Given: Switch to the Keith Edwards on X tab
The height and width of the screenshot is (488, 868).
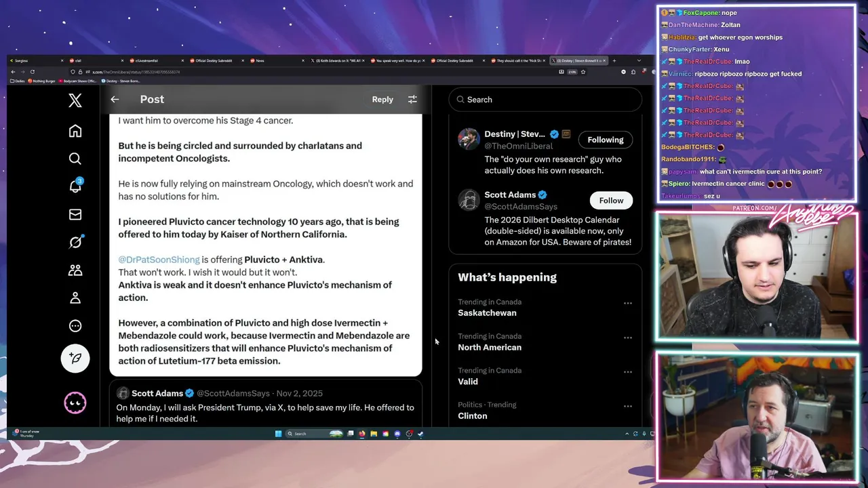Looking at the screenshot, I should click(337, 60).
